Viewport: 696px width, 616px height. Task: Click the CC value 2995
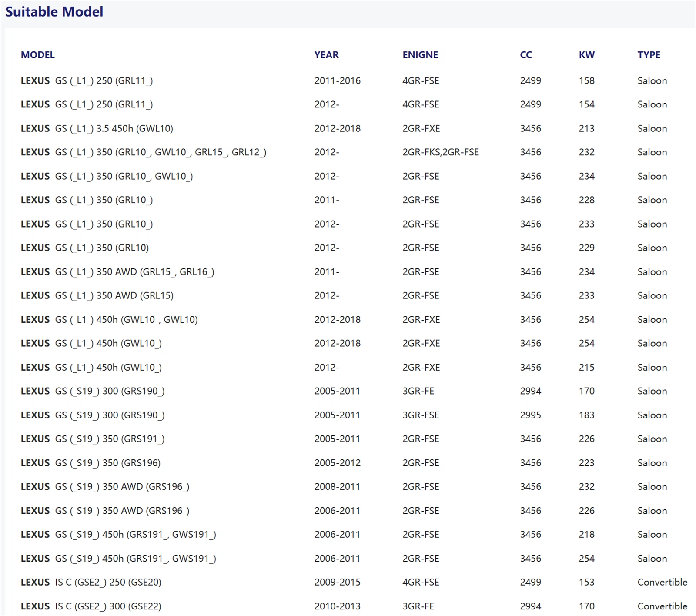pyautogui.click(x=531, y=415)
